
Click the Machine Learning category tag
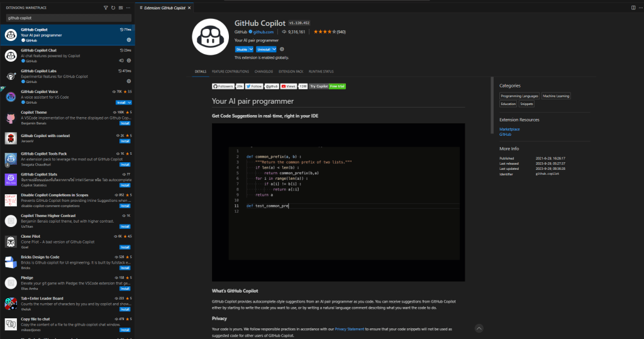[556, 96]
